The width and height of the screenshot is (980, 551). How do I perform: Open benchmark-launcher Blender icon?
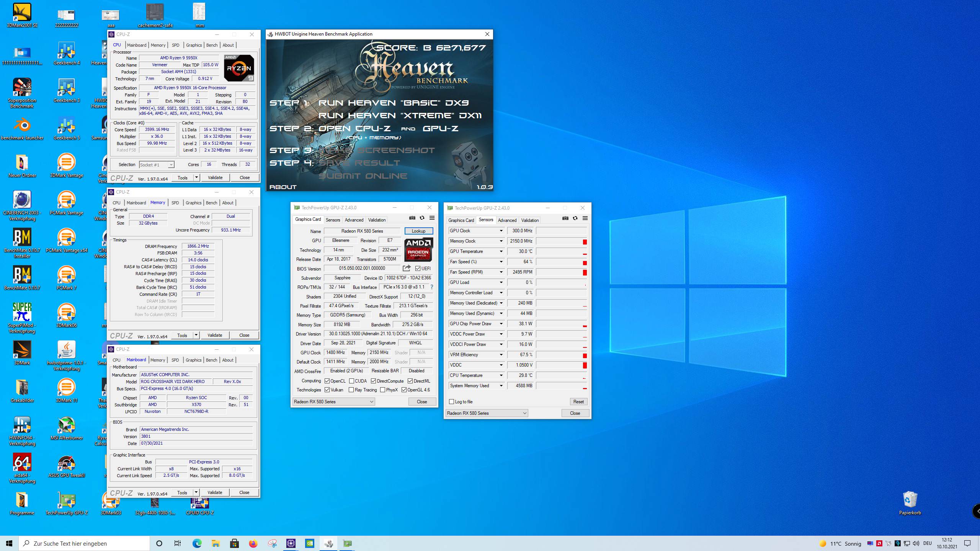coord(22,129)
